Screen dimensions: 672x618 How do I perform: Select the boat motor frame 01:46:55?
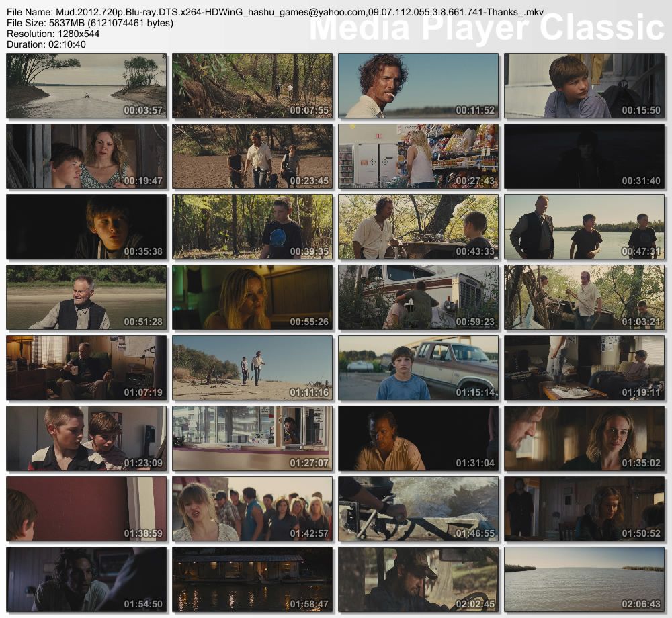[418, 509]
